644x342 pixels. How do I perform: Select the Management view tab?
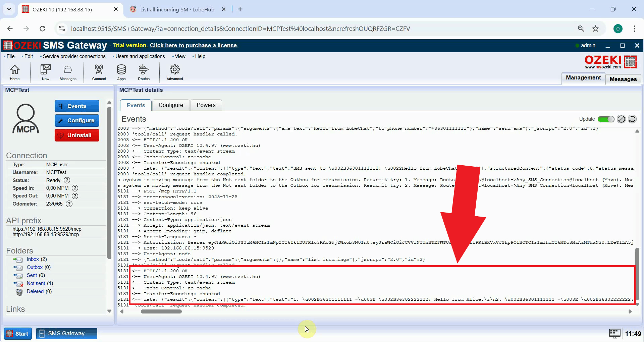[583, 78]
